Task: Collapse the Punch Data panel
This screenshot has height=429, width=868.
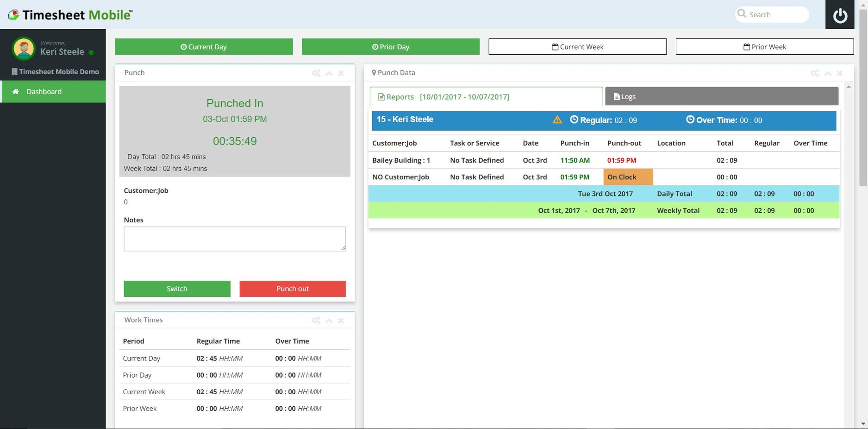Action: (828, 73)
